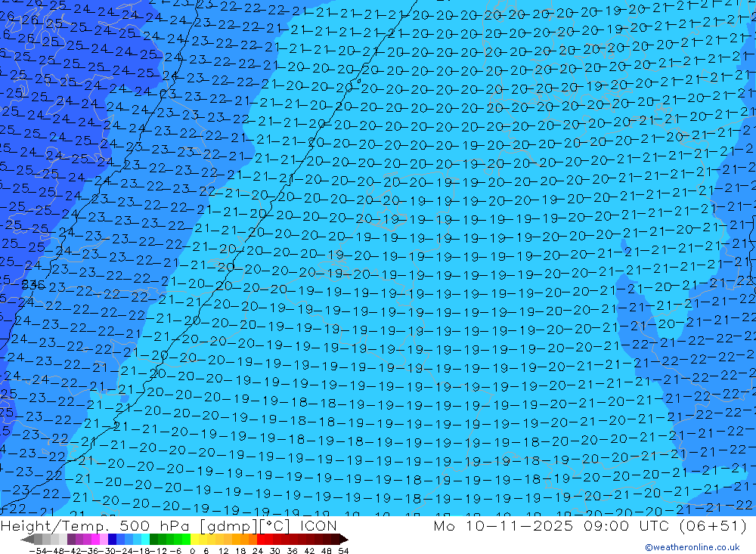Select the cyan legend swatch left of -18
The height and width of the screenshot is (554, 756).
145,540
